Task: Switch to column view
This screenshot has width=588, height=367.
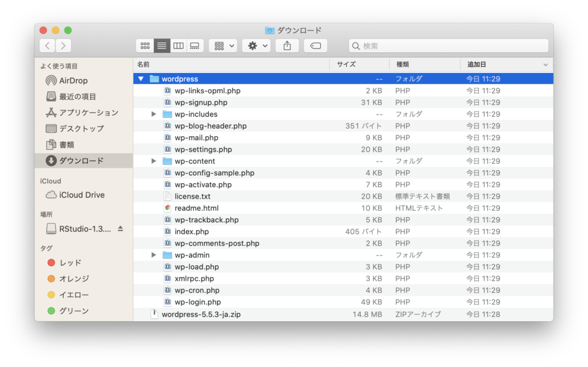Action: tap(178, 45)
